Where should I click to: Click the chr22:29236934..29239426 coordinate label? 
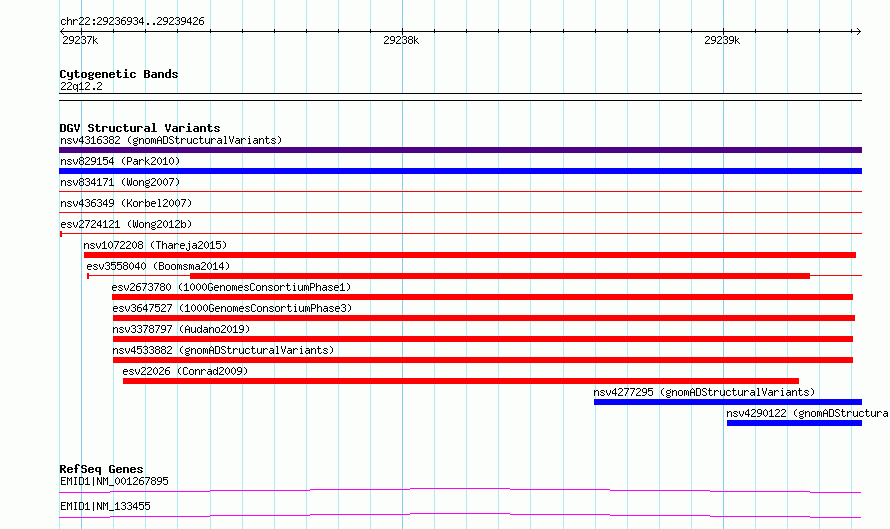click(132, 22)
